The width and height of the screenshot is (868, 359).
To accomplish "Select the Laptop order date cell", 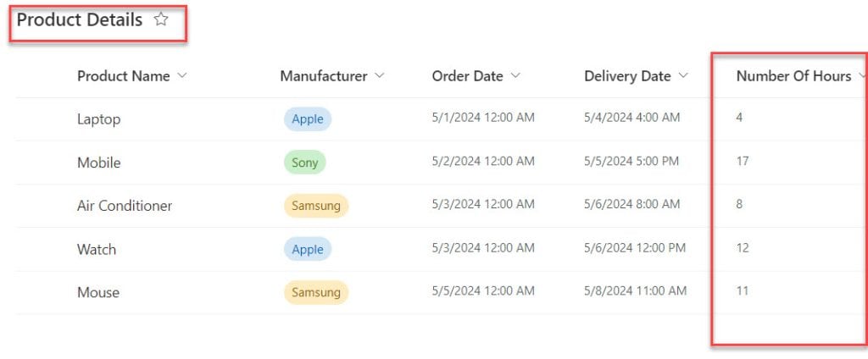I will pos(483,118).
